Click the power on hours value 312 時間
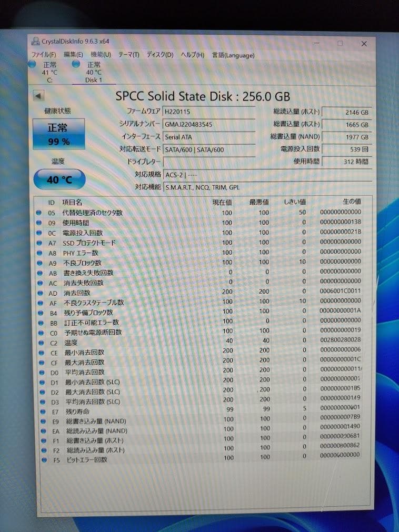Viewport: 399px width, 532px height. tap(347, 162)
